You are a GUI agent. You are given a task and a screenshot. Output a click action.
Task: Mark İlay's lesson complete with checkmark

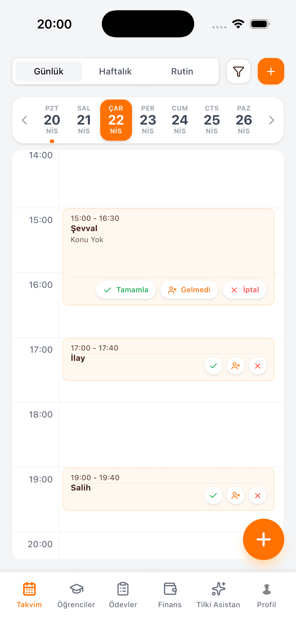pyautogui.click(x=213, y=366)
